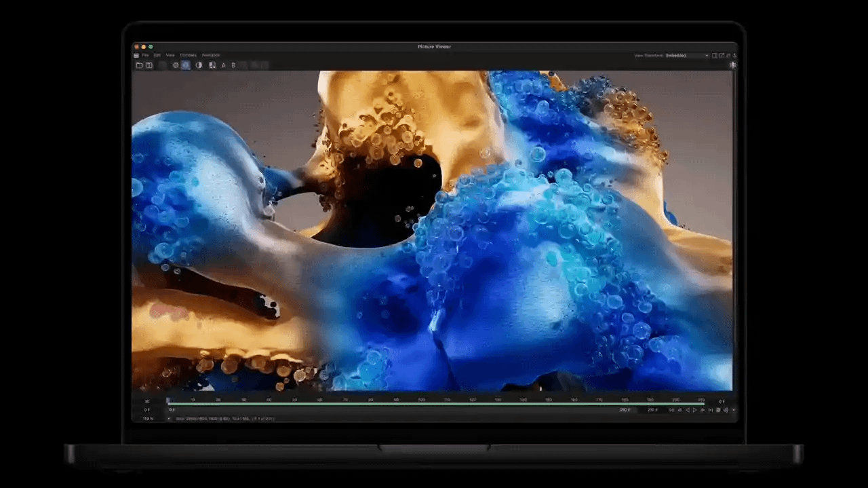This screenshot has width=868, height=488.
Task: Set the image as compare A
Action: coord(224,65)
